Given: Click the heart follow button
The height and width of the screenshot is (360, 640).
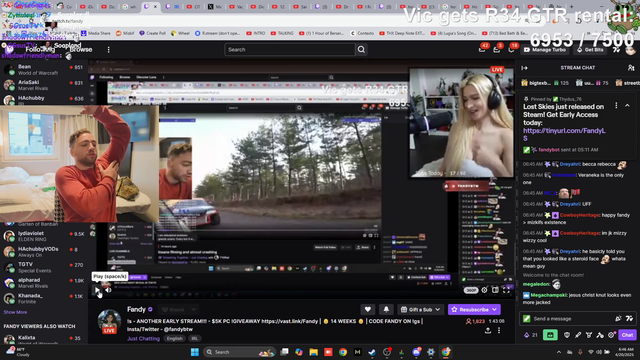Looking at the screenshot, I should coord(368,309).
